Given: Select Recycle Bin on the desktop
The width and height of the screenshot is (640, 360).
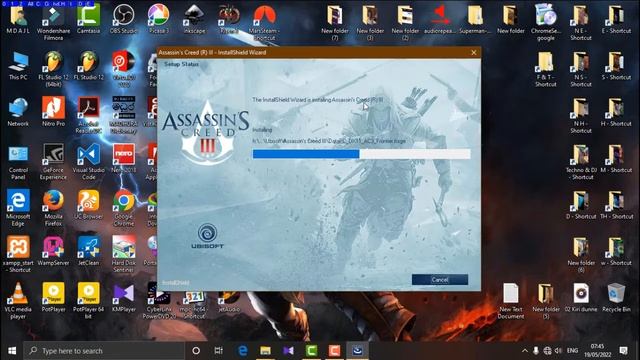Looking at the screenshot, I should coord(616,298).
